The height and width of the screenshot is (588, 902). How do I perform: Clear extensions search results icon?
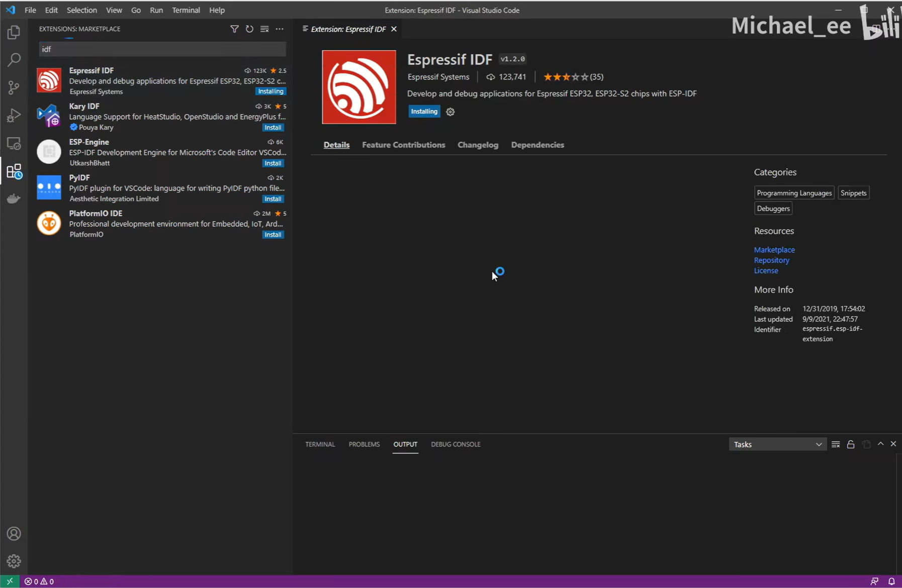(264, 29)
